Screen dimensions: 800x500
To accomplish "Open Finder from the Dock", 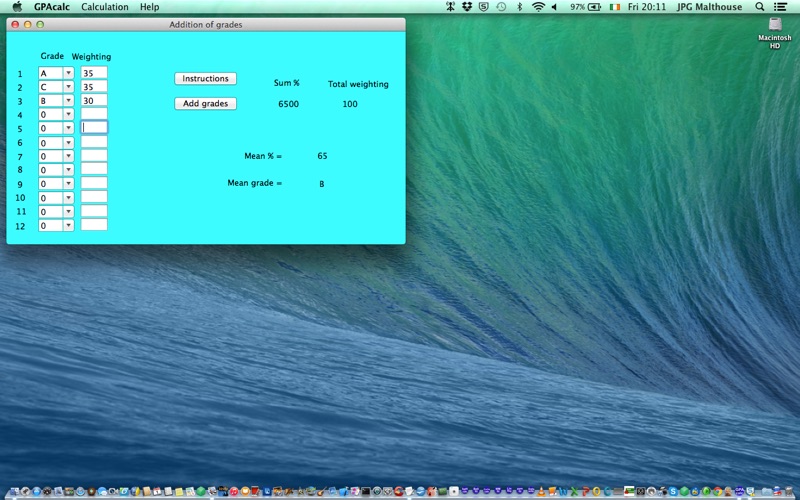I will click(x=14, y=491).
